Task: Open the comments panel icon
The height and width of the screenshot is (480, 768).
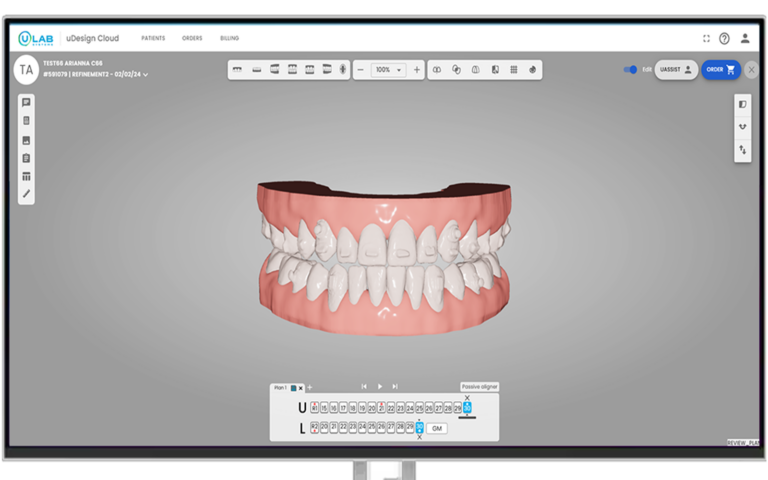Action: pos(26,103)
